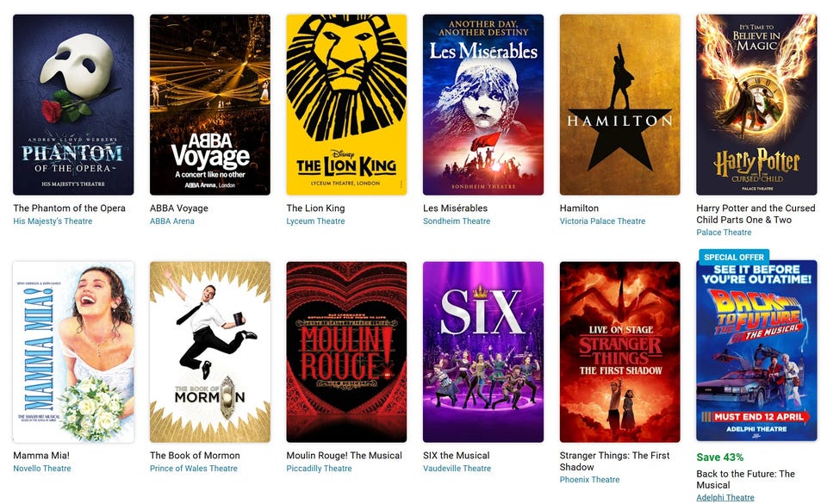Viewport: 827px width, 504px height.
Task: Open the Mamma Mia! poster
Action: point(73,352)
